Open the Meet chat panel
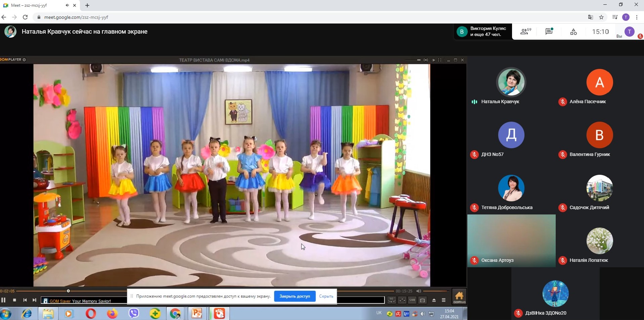The image size is (644, 320). point(549,32)
